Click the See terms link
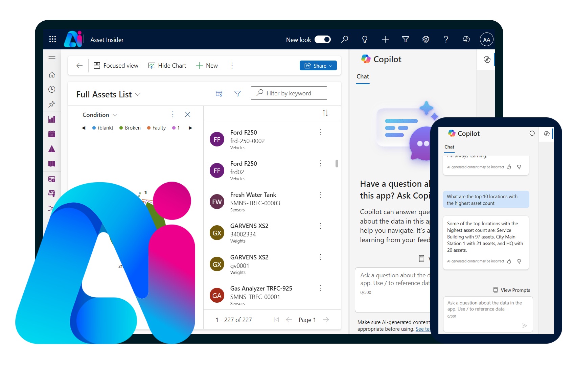 click(423, 329)
